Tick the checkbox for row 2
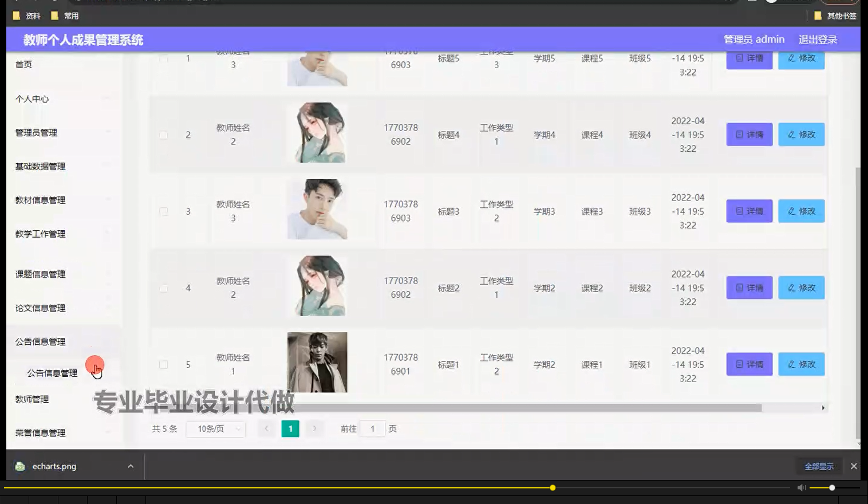This screenshot has width=868, height=504. [x=164, y=135]
